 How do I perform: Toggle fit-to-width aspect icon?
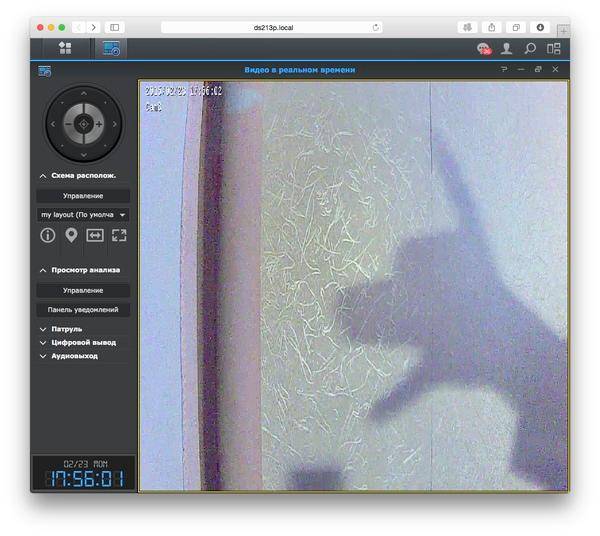tap(95, 235)
